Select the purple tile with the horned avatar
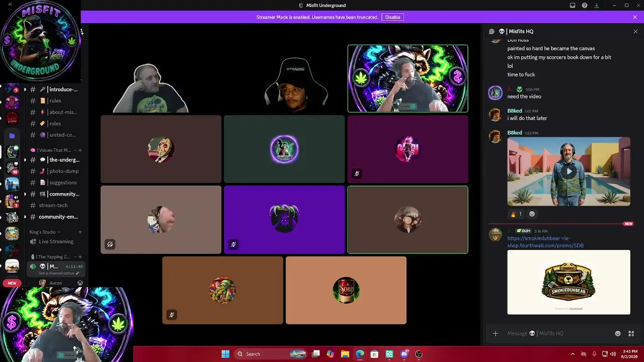 tap(284, 220)
